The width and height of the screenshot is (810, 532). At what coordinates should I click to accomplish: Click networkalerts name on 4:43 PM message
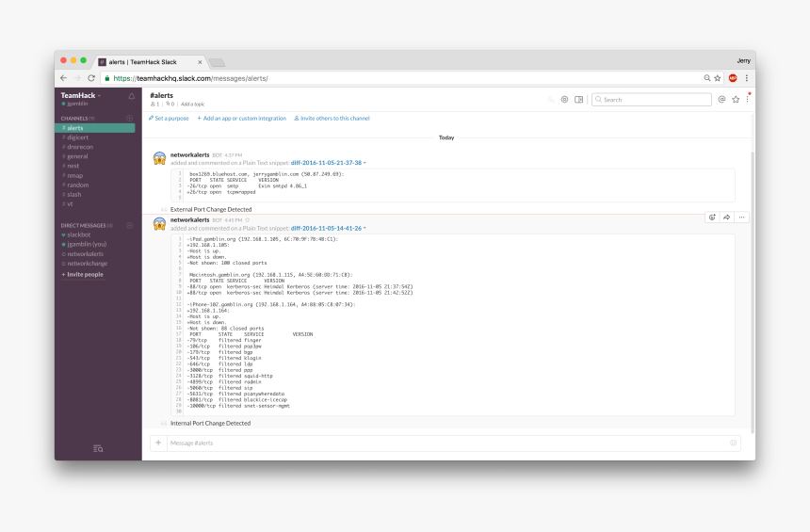(189, 219)
